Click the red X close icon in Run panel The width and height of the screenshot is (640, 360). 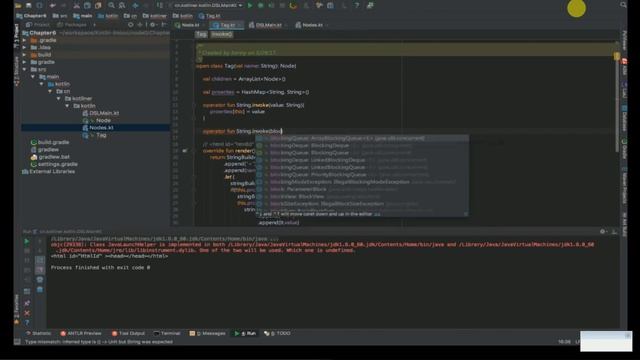coord(27,313)
